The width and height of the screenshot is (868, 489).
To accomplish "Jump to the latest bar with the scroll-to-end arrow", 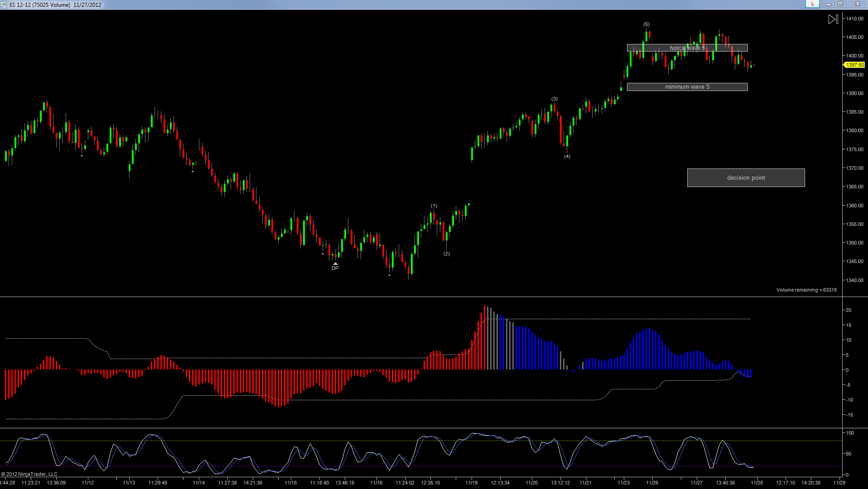I will tap(833, 19).
